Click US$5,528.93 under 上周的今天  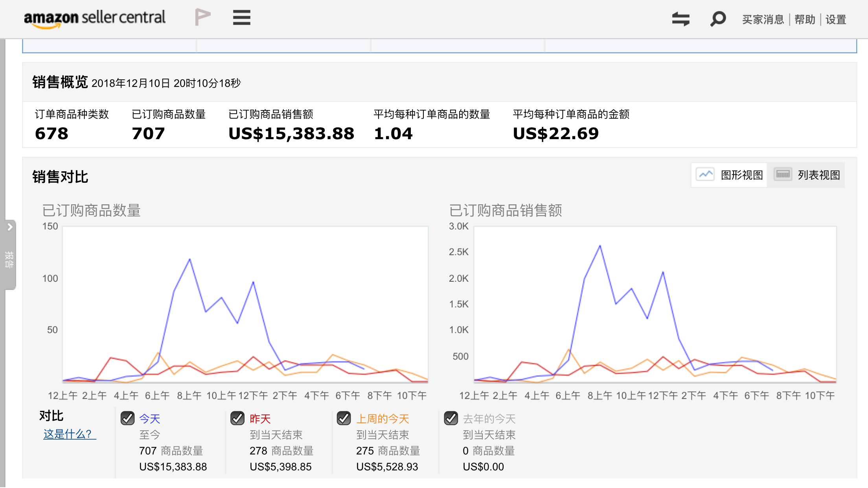[387, 467]
